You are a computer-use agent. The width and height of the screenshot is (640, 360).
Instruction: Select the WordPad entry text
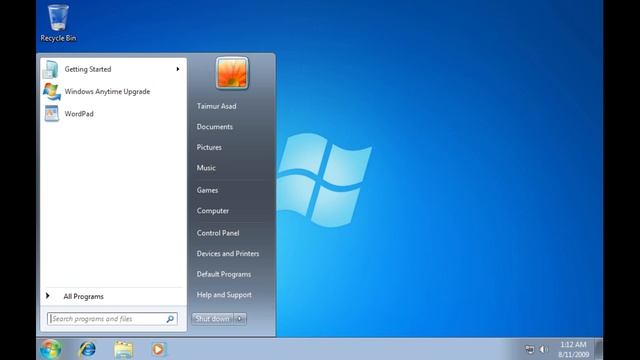(79, 114)
